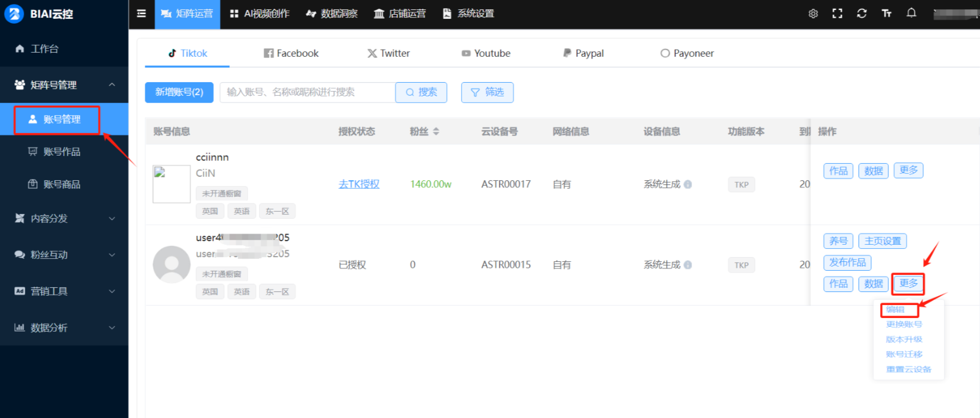Click the 新增账号(2) button
The width and height of the screenshot is (980, 418).
click(x=179, y=92)
